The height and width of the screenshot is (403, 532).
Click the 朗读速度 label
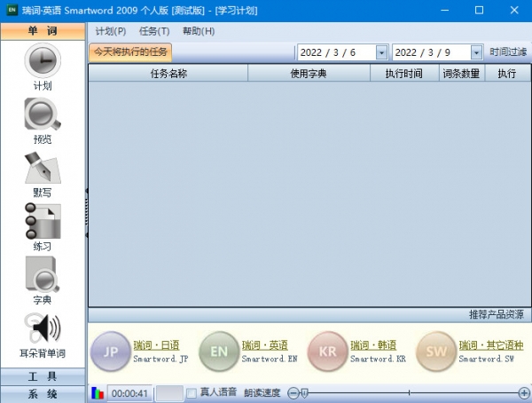[262, 393]
